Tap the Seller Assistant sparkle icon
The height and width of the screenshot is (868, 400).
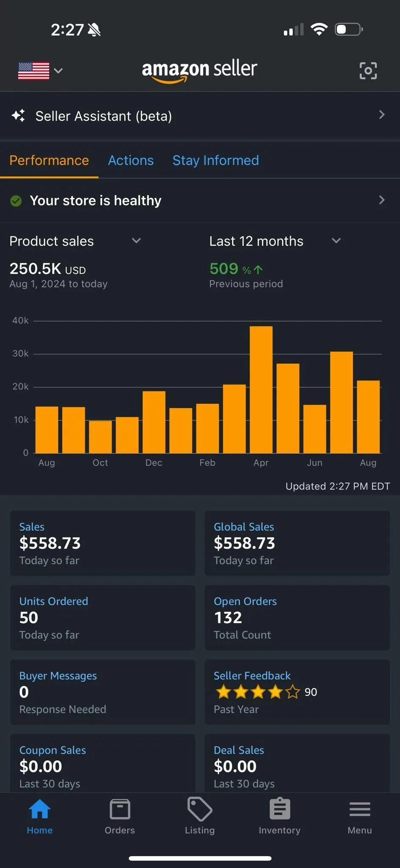[18, 116]
